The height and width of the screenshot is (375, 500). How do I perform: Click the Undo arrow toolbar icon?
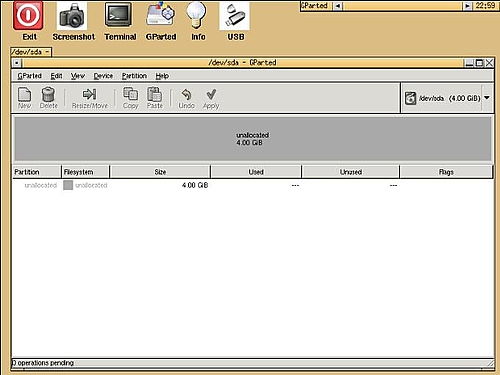186,95
